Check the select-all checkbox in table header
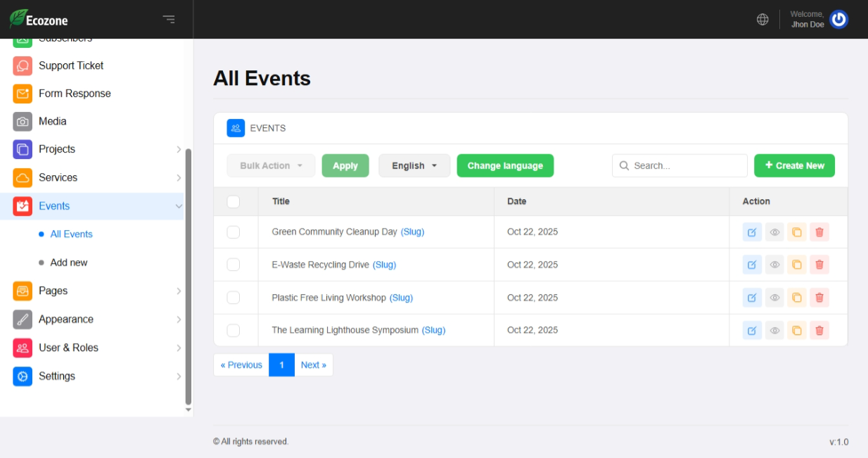Image resolution: width=868 pixels, height=458 pixels. click(234, 202)
